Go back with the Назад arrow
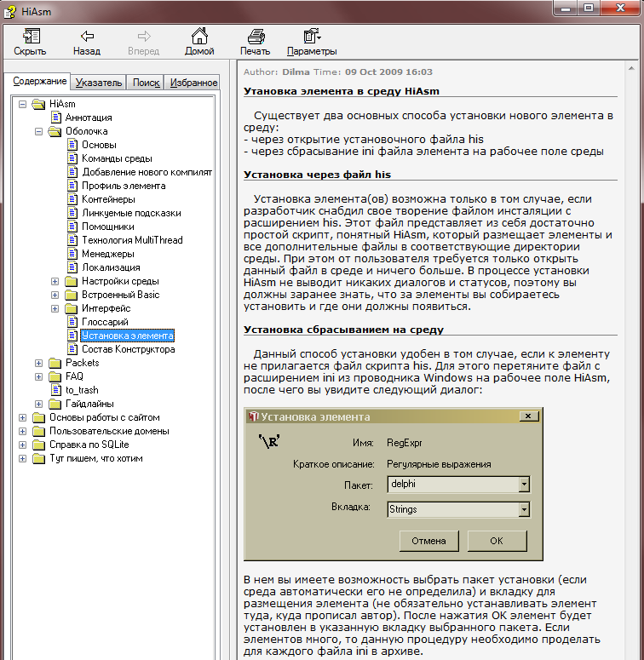 (87, 37)
